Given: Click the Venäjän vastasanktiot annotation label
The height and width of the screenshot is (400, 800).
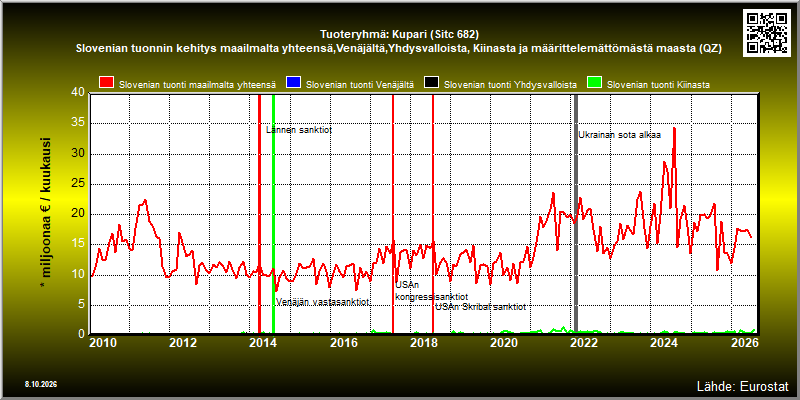Looking at the screenshot, I should click(322, 302).
